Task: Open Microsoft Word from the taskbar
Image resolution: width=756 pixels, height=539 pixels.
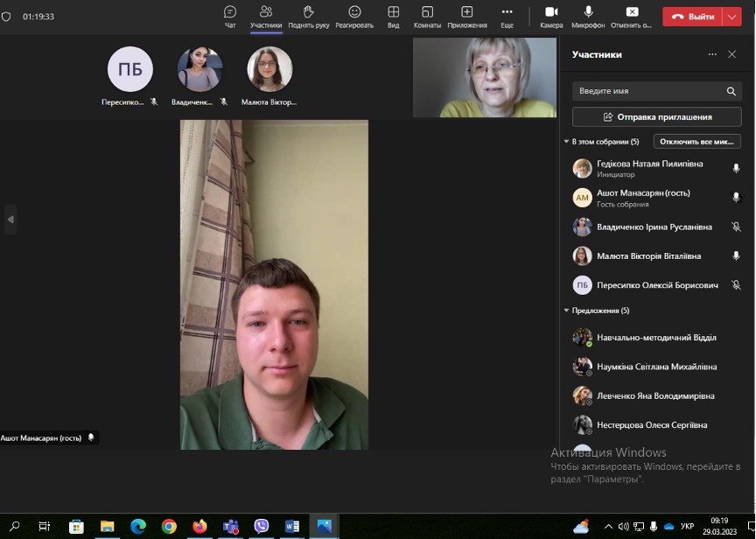Action: tap(292, 526)
